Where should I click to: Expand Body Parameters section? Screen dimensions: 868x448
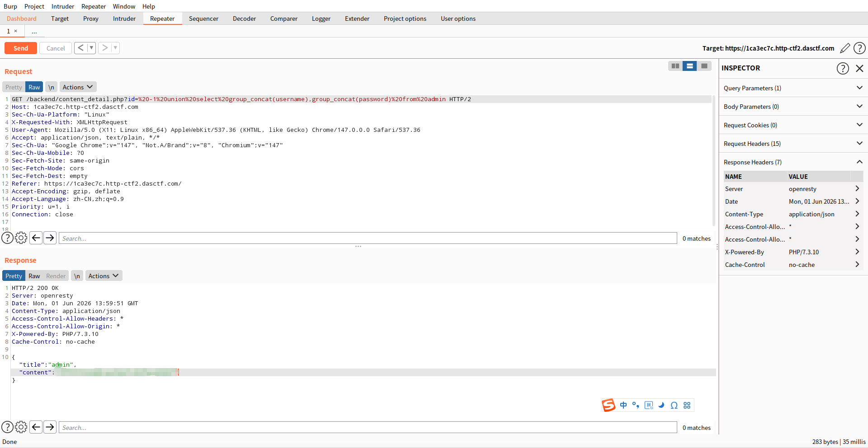pos(793,107)
